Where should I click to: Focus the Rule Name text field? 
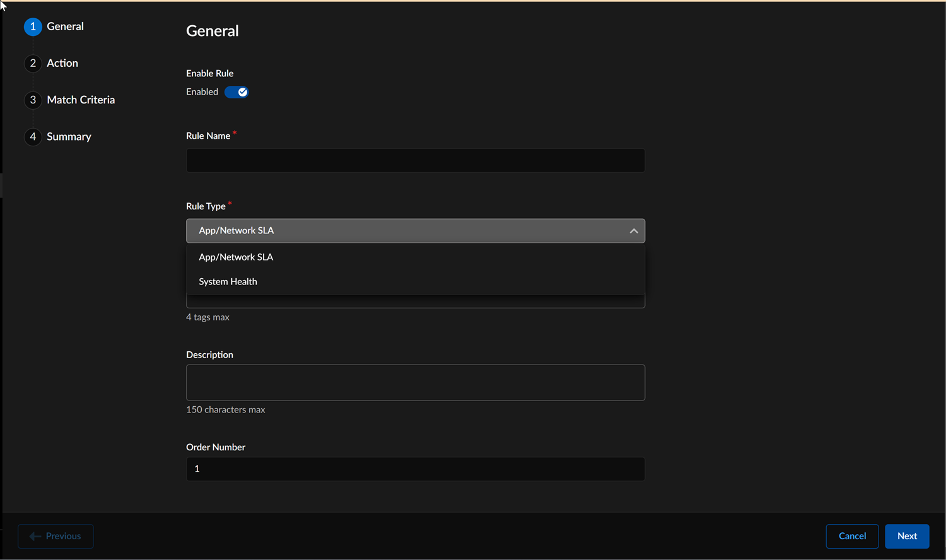click(415, 160)
